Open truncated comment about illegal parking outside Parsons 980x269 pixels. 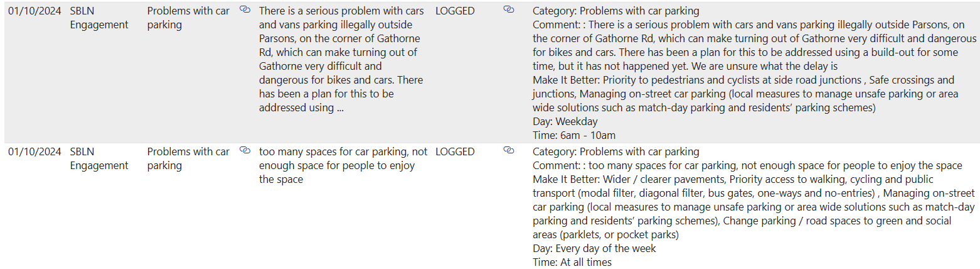coord(341,60)
